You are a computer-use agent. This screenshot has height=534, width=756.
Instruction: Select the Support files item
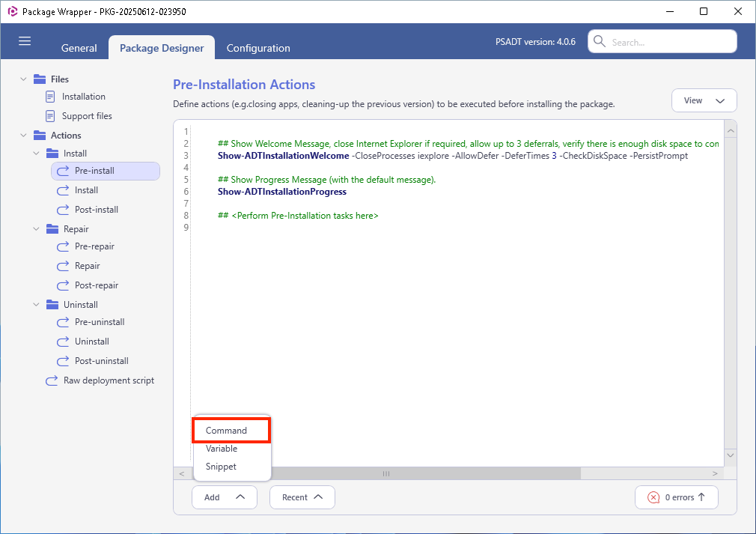tap(87, 116)
